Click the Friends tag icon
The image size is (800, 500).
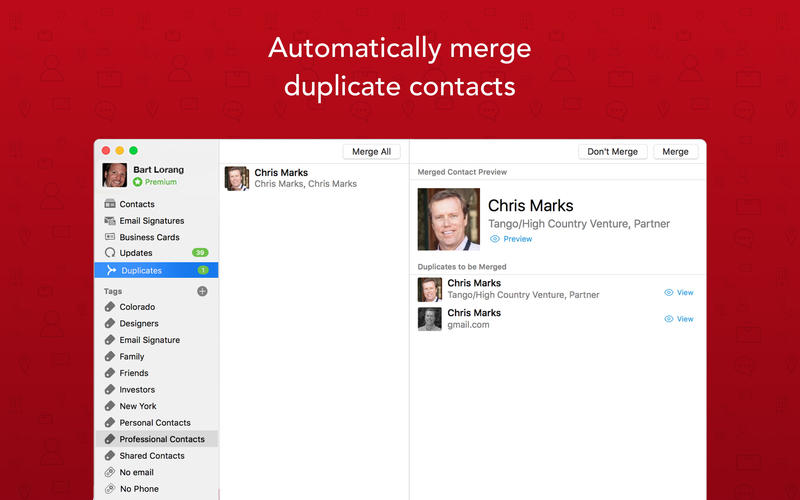110,373
